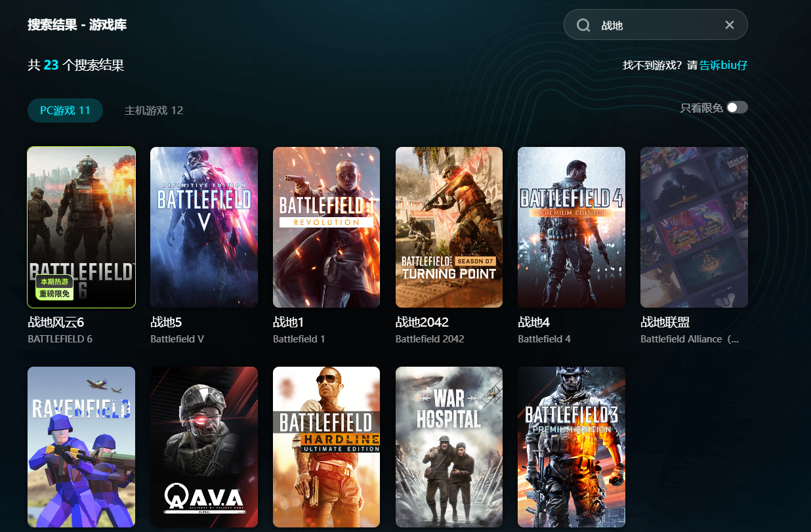The height and width of the screenshot is (532, 811).
Task: Click the search magnifier icon
Action: click(x=583, y=25)
